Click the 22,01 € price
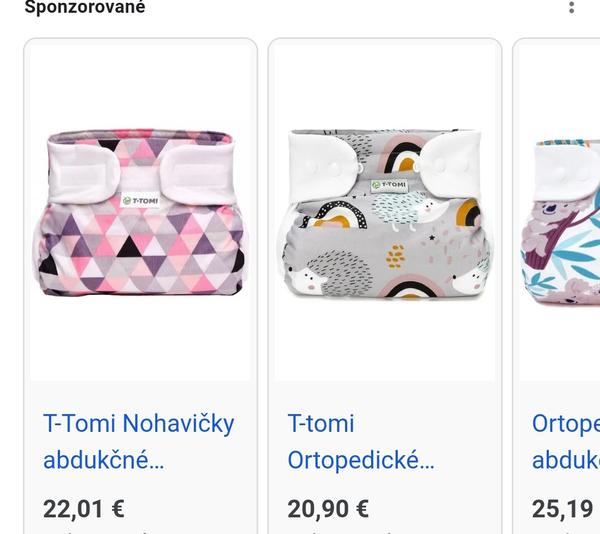This screenshot has width=600, height=534. tap(84, 509)
